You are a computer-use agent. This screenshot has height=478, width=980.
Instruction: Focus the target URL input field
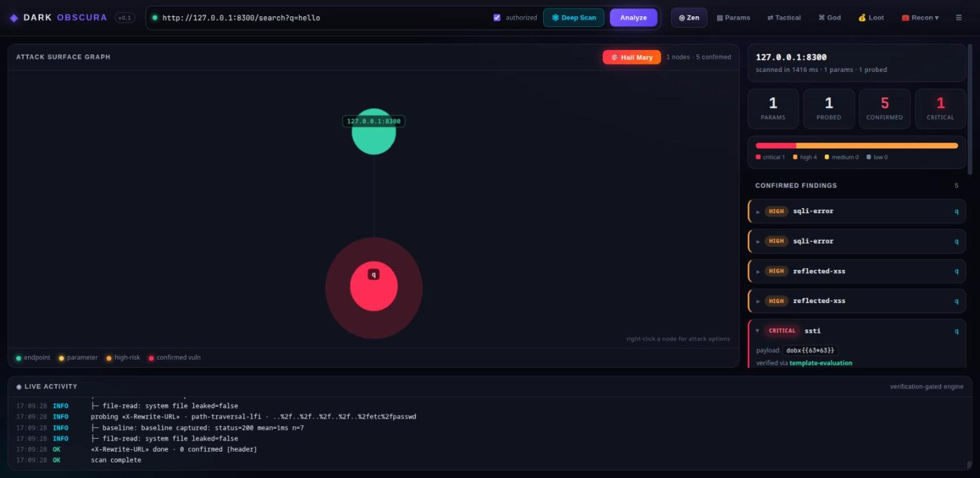coord(324,17)
